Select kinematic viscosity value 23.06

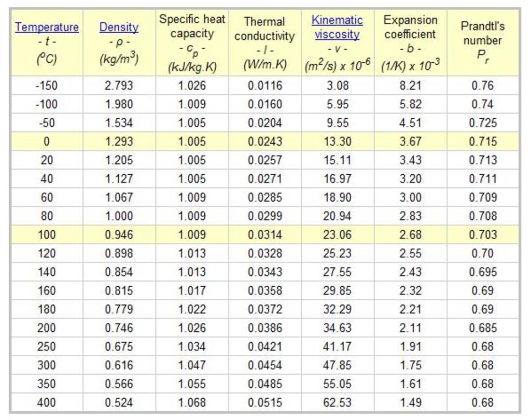337,235
